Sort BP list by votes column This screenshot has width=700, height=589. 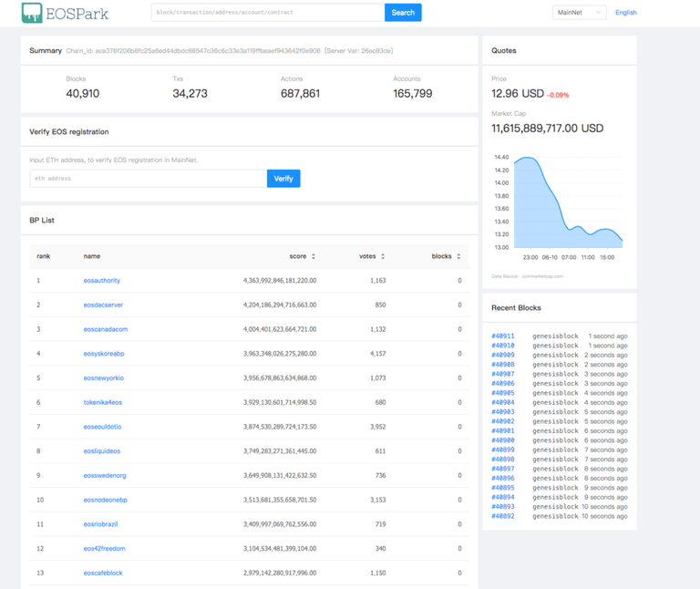click(x=382, y=256)
